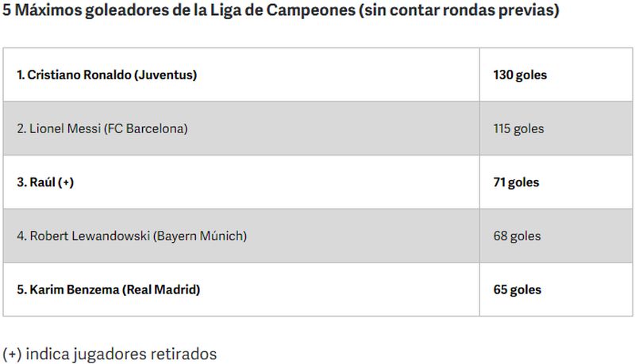Click the (+) marker beside Raúl

click(x=66, y=182)
